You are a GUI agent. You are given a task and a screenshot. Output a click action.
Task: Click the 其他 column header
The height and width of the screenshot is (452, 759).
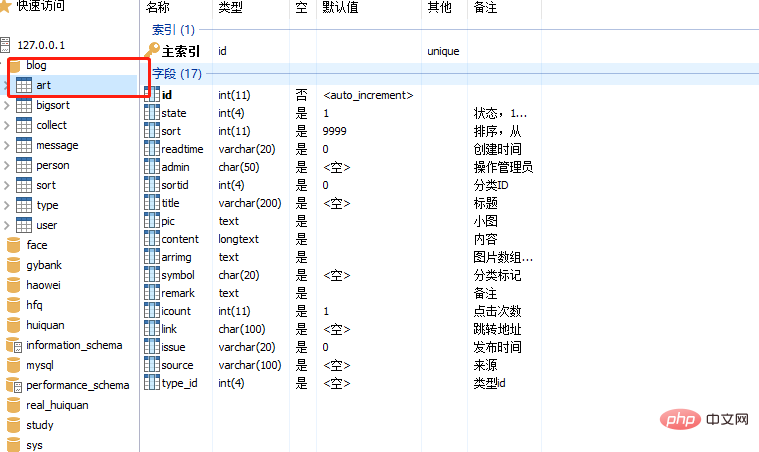point(440,7)
